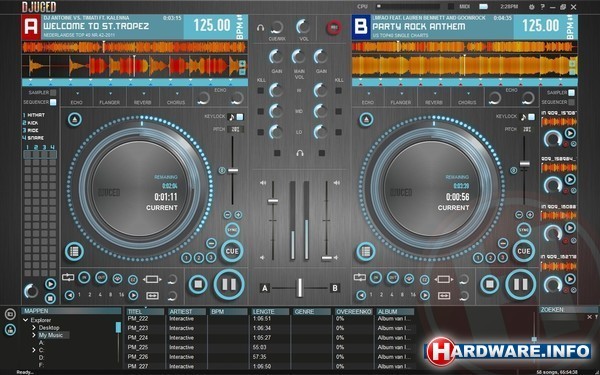Trigger hot cue 1 on deck A
Screen dimensions: 600x375
(x=186, y=258)
